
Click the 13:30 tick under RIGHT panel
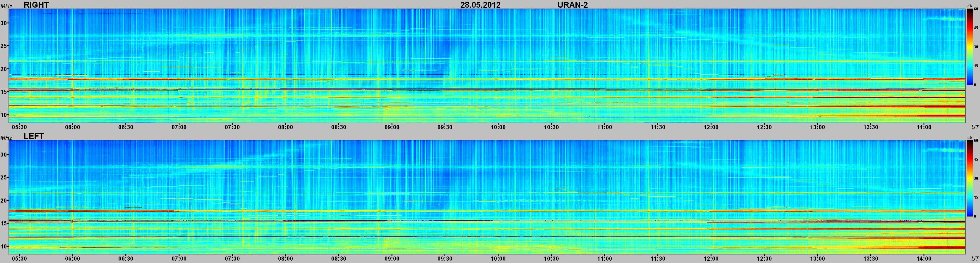click(x=870, y=127)
